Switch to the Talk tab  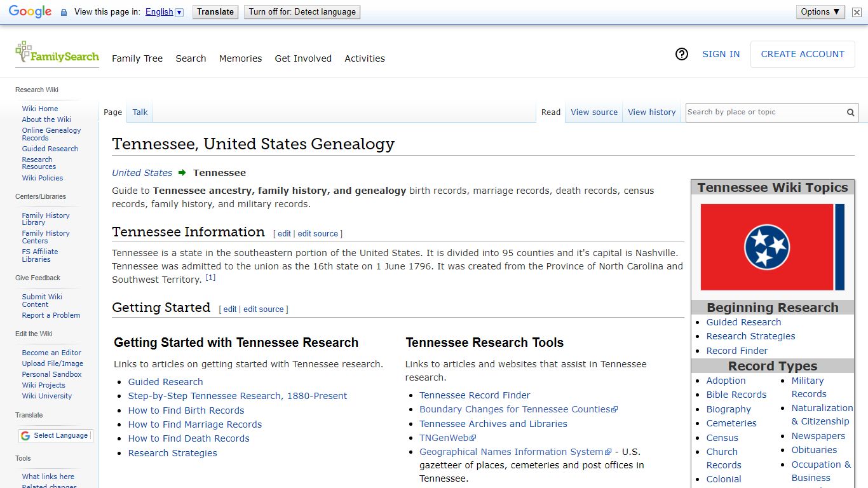coord(140,112)
